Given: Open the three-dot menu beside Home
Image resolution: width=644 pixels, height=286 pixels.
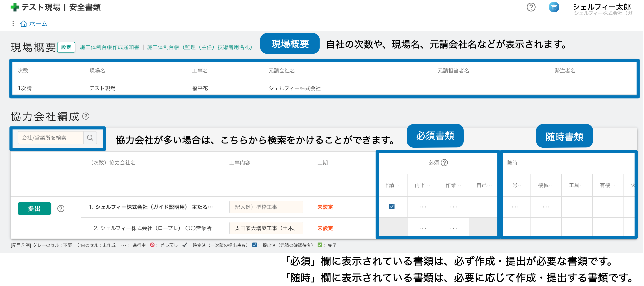Looking at the screenshot, I should pyautogui.click(x=13, y=24).
